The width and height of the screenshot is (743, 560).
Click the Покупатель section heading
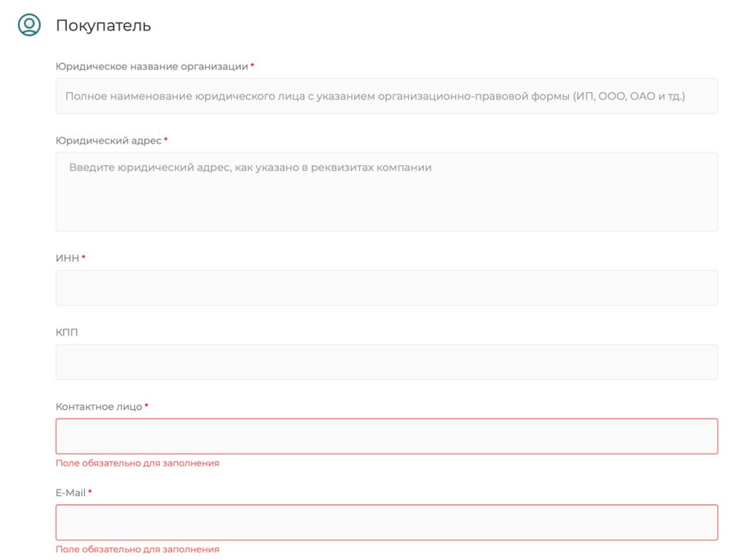point(103,26)
